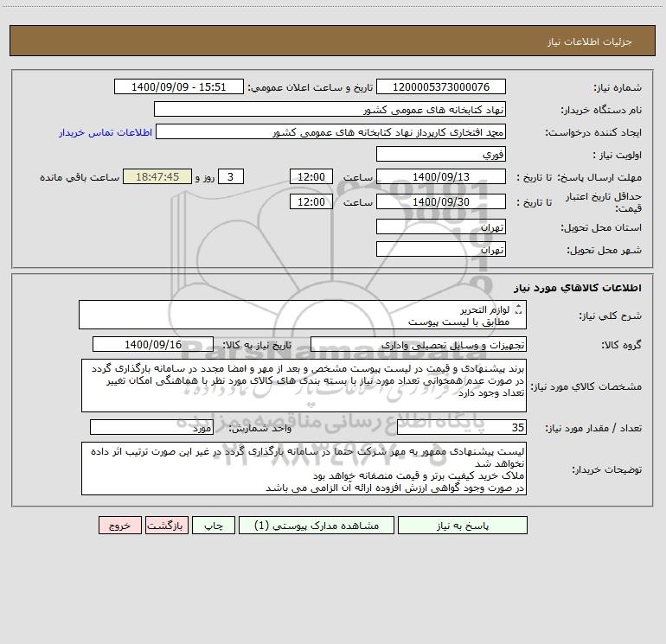Click the بازگشت back button
The image size is (666, 644).
tap(166, 525)
